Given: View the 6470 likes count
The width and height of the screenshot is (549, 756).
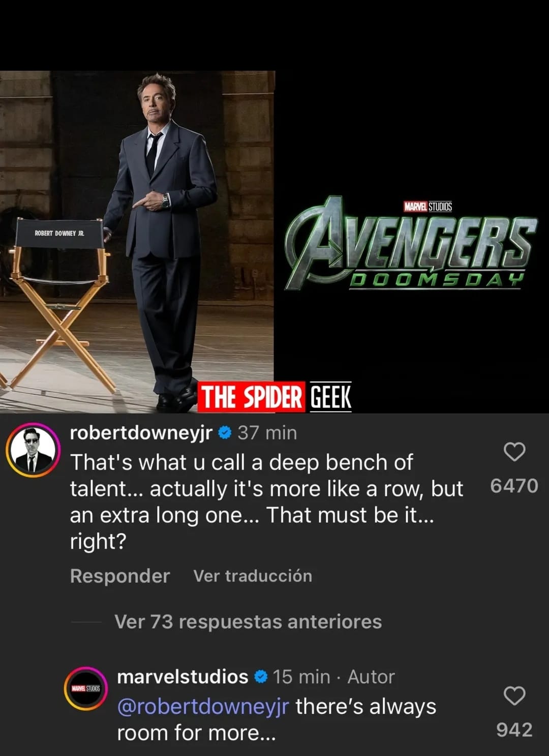Looking at the screenshot, I should [x=514, y=486].
